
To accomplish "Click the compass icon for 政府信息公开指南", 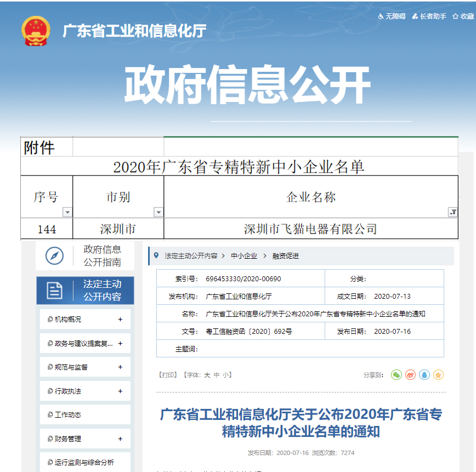I will (54, 255).
